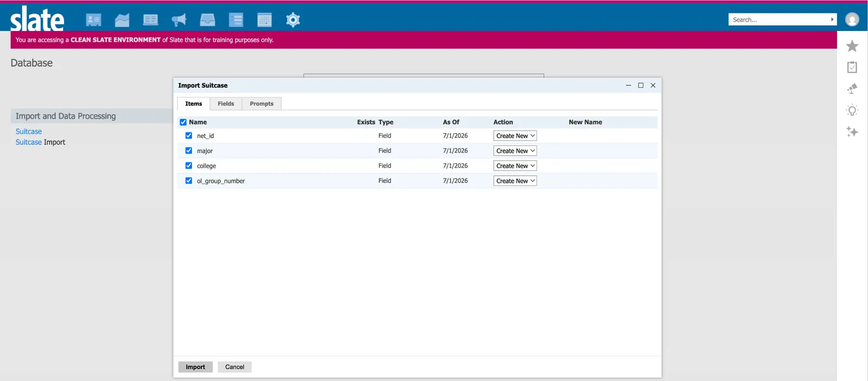The image size is (868, 381).
Task: Click the Import button
Action: 195,367
